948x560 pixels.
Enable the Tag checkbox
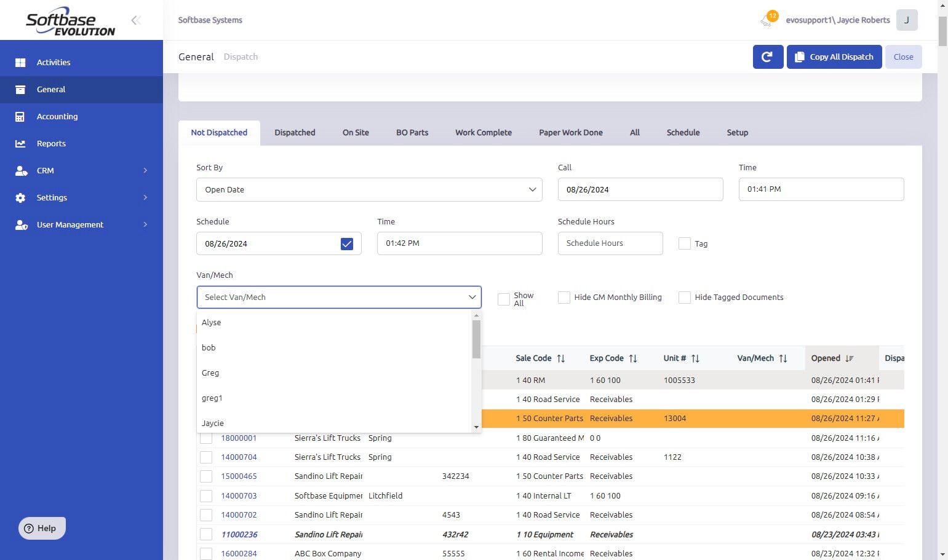(684, 243)
